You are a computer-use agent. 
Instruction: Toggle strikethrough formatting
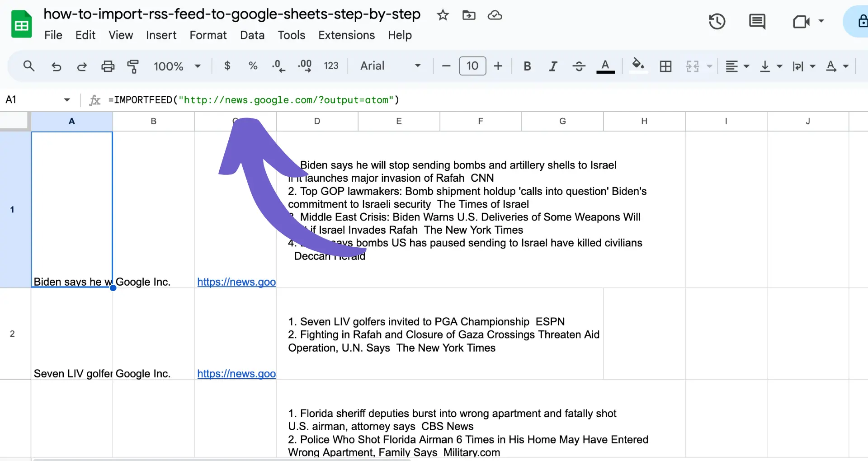tap(579, 66)
